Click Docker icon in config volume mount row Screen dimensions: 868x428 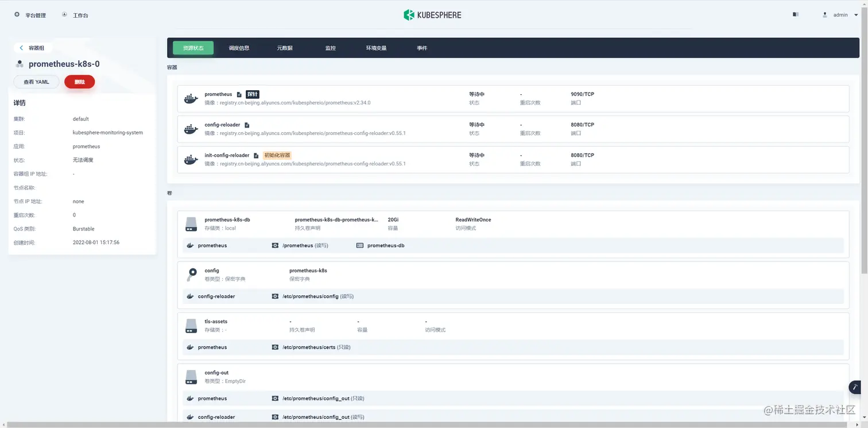coord(190,296)
